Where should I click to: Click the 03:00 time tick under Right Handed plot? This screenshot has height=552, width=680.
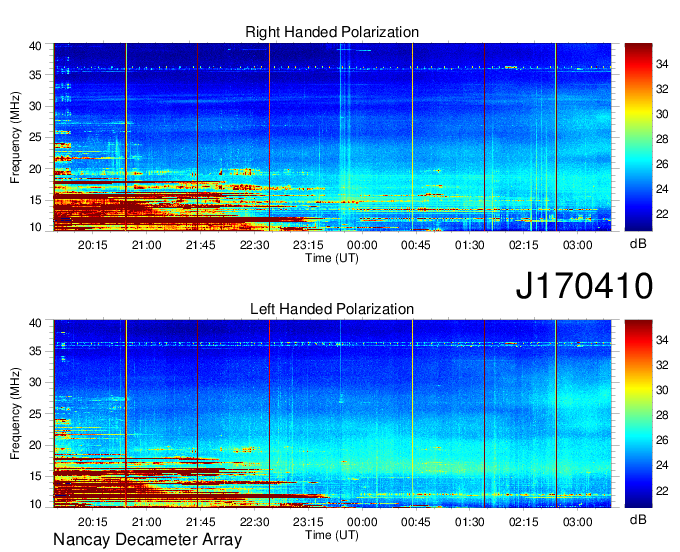578,245
